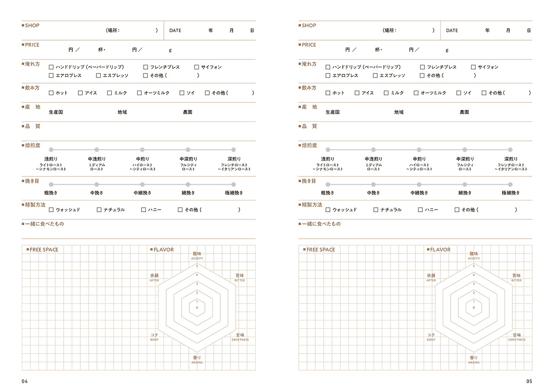Mark the ハニー checkbox on page 04
This screenshot has height=392, width=554.
click(144, 210)
